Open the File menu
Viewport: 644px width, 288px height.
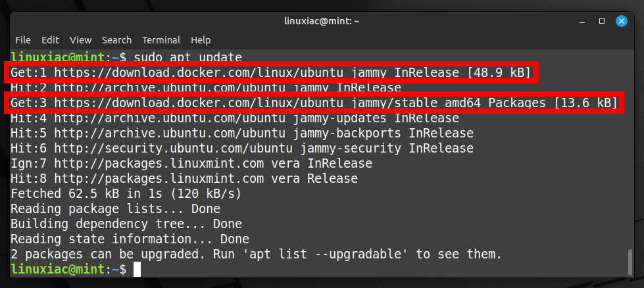23,40
